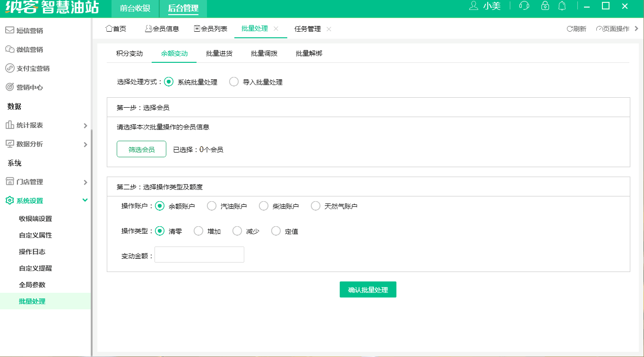Viewport: 644px width, 357px height.
Task: Click the 筛选会员 button
Action: pyautogui.click(x=141, y=149)
